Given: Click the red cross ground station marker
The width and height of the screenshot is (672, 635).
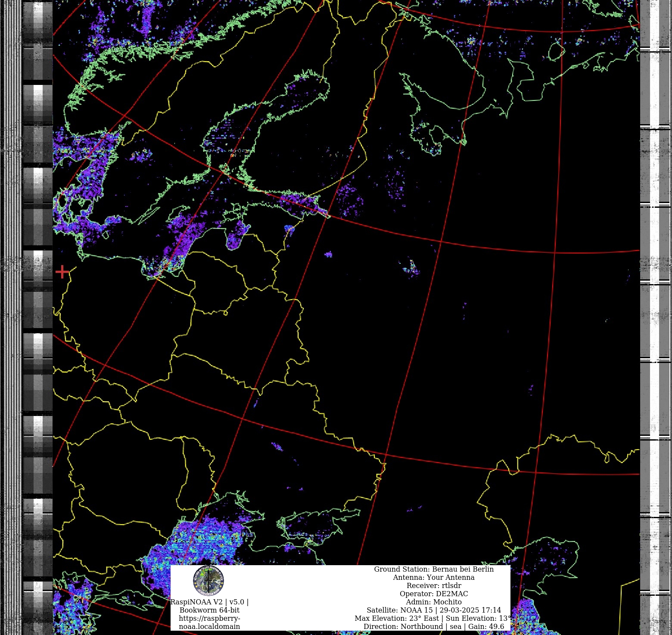Looking at the screenshot, I should coord(62,272).
